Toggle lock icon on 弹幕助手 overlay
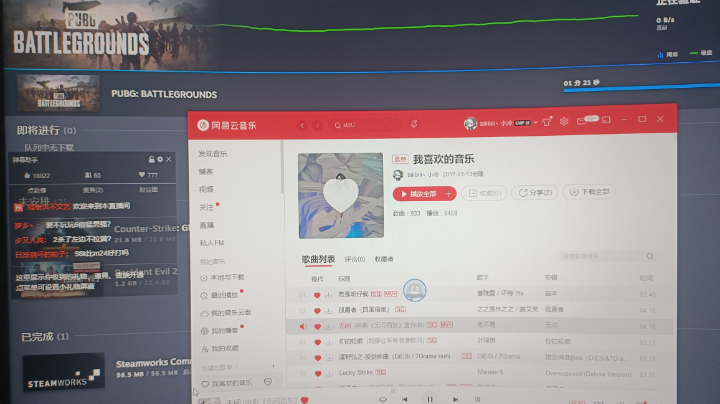This screenshot has height=404, width=720. (151, 159)
